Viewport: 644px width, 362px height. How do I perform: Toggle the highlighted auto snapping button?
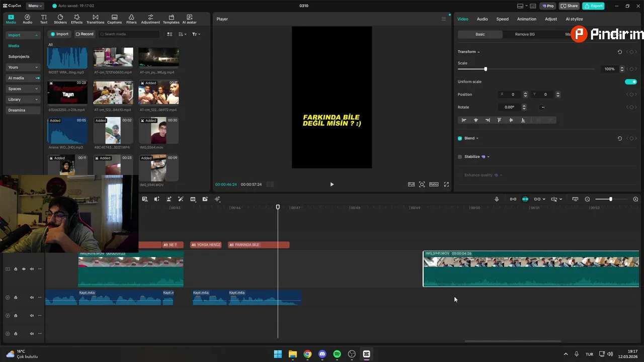click(525, 199)
